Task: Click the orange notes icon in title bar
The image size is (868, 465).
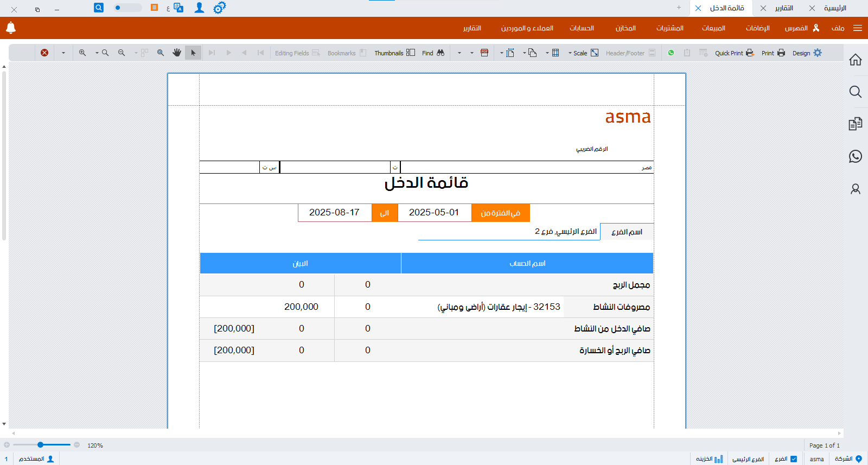Action: pos(155,8)
